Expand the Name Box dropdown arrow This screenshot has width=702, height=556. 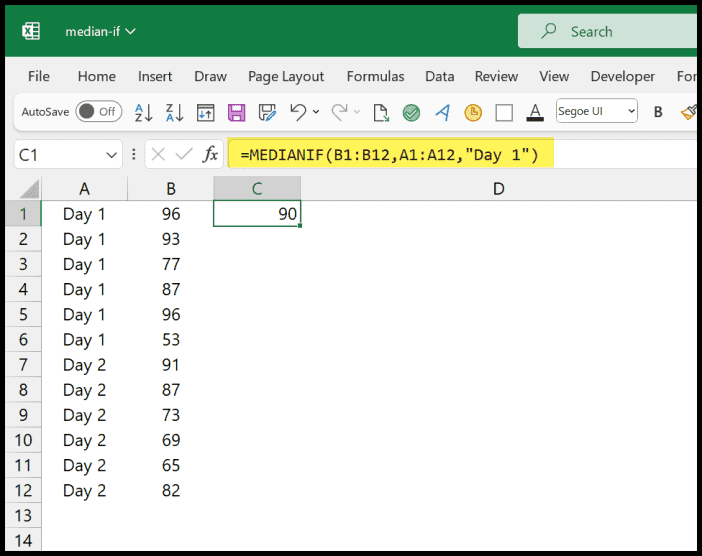113,155
